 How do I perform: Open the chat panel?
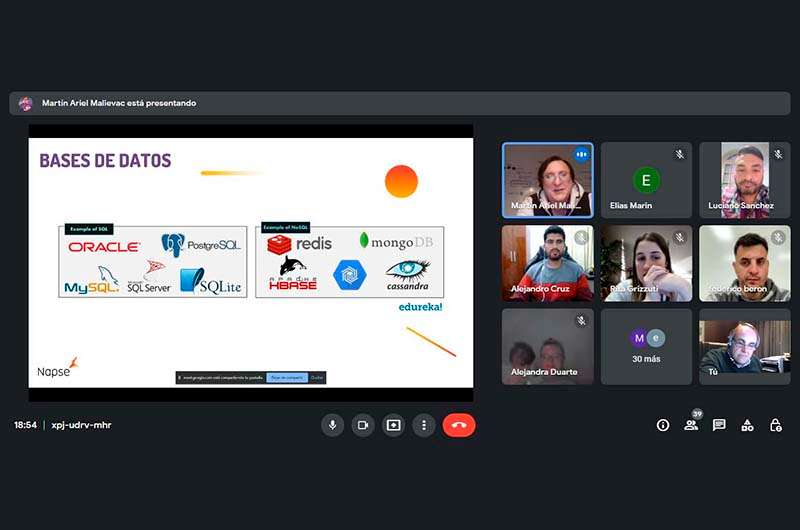tap(719, 425)
